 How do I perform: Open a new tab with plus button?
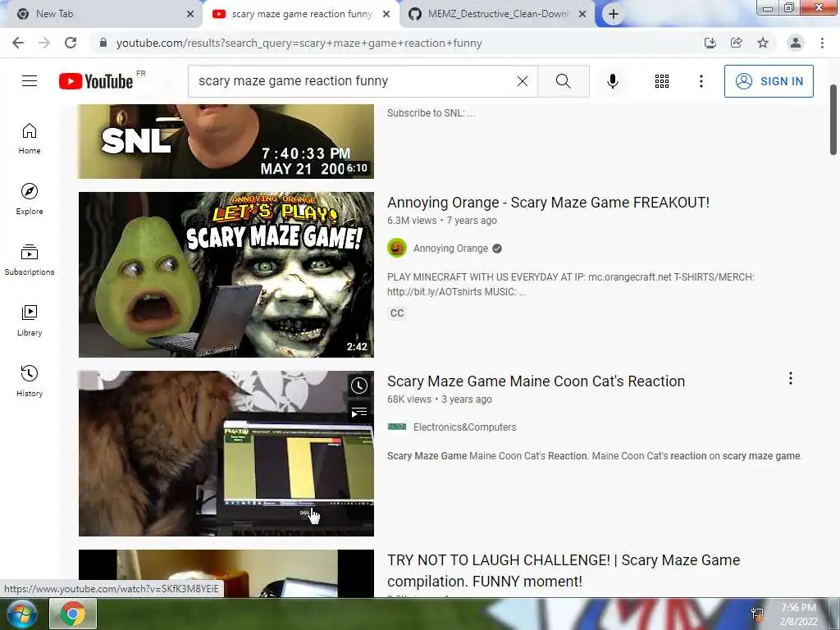point(614,15)
